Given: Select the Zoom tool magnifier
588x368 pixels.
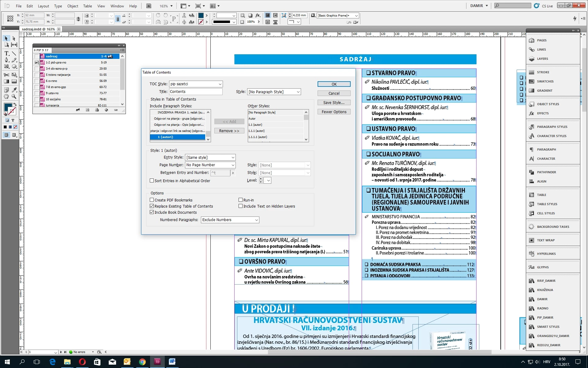Looking at the screenshot, I should [x=14, y=96].
